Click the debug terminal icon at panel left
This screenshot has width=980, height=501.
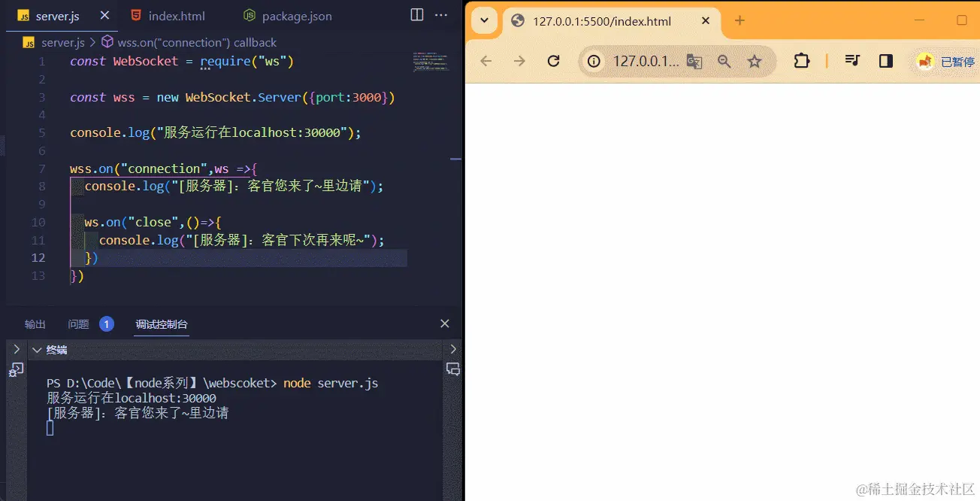click(x=16, y=369)
